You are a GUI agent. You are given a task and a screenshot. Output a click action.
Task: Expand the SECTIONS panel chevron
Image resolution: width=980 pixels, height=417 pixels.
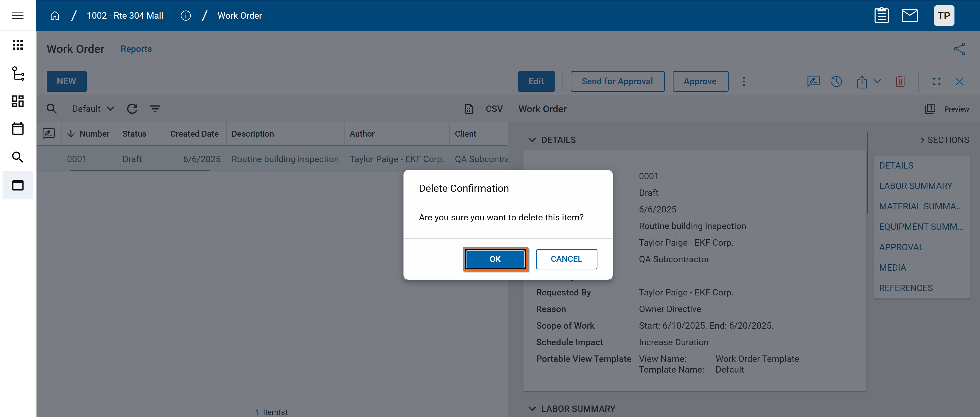[x=922, y=140]
